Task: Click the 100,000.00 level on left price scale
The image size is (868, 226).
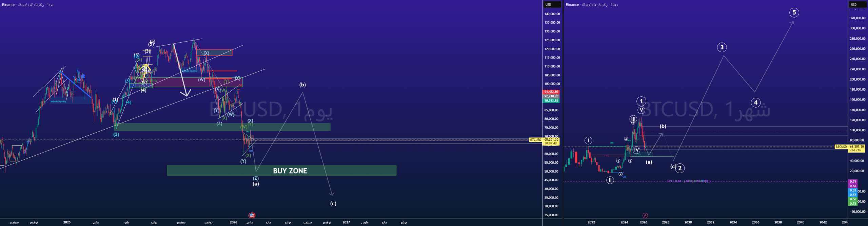Action: point(552,84)
